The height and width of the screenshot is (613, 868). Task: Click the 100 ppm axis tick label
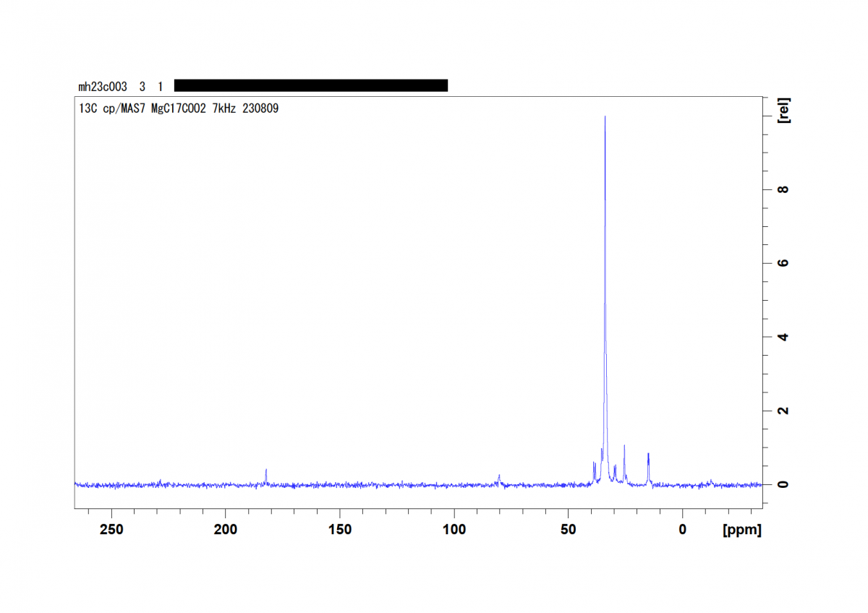click(454, 530)
